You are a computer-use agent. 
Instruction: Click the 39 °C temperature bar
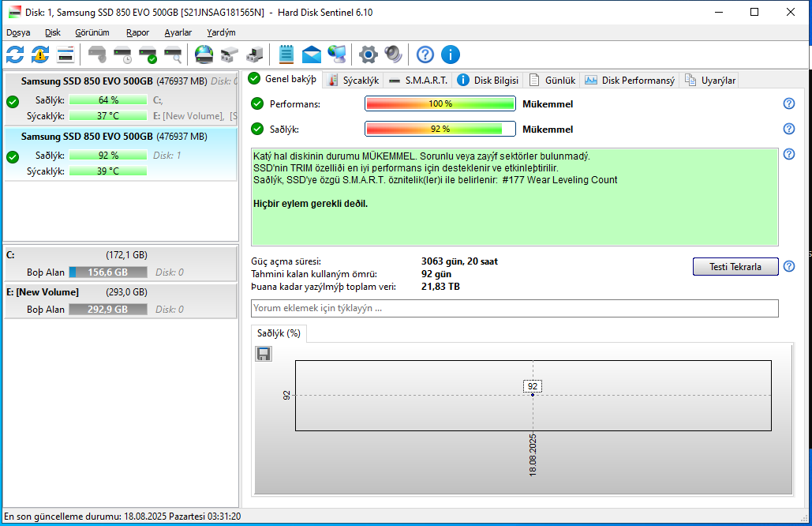coord(107,171)
